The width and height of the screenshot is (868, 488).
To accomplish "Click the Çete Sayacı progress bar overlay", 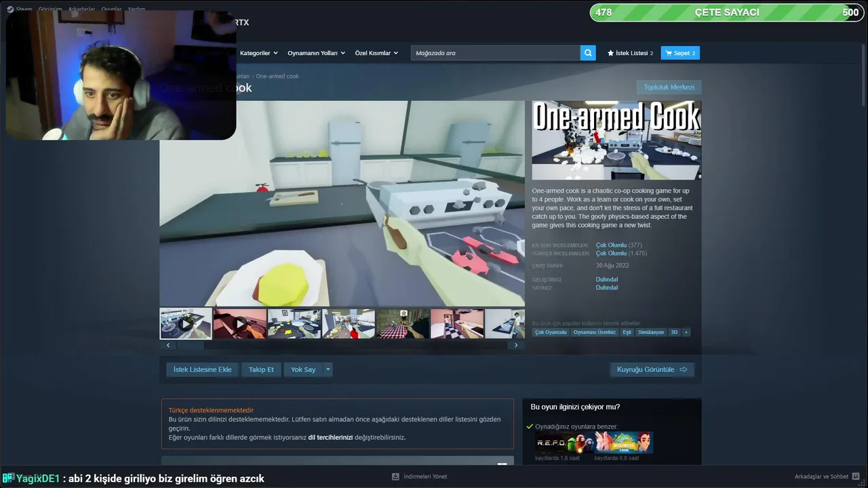I will pos(727,12).
